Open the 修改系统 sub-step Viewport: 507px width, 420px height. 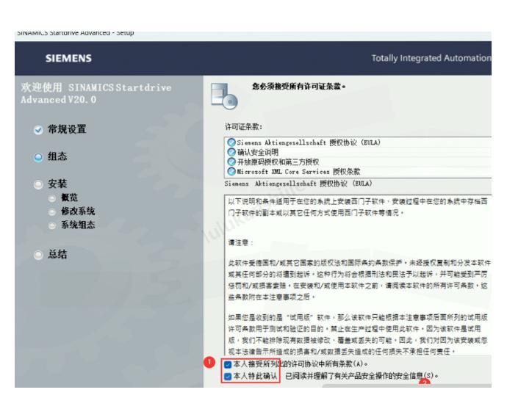(x=78, y=211)
